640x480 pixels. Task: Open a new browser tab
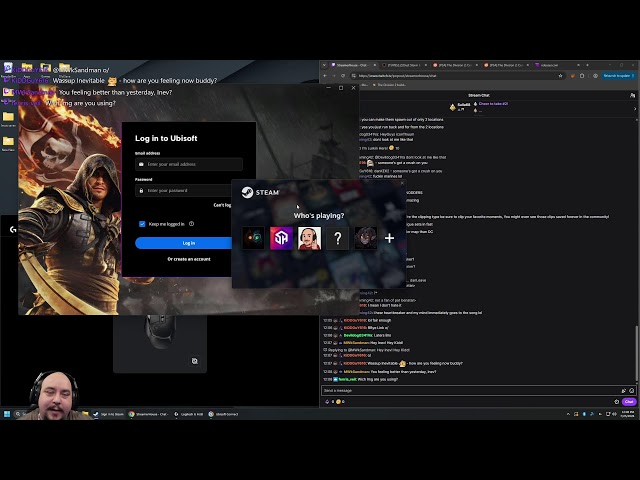(x=587, y=65)
